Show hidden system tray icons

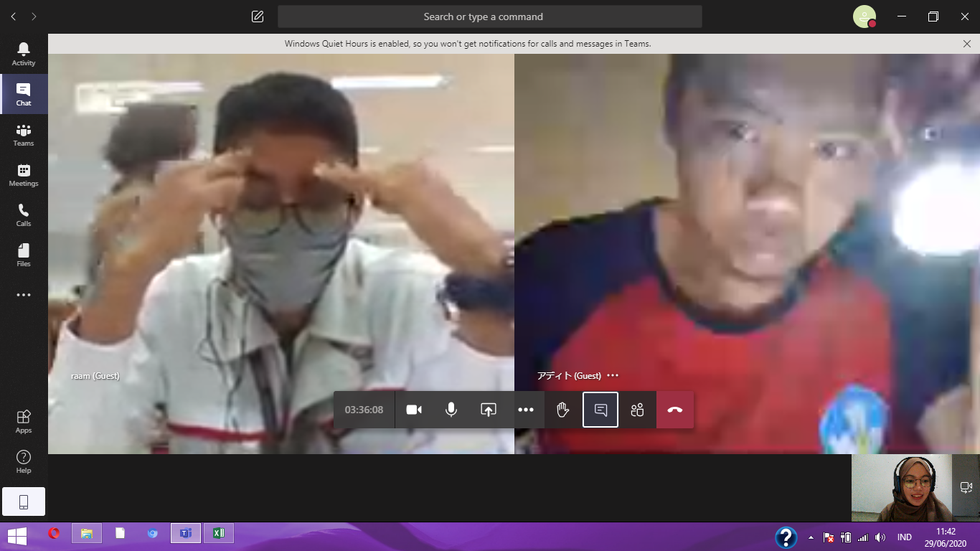point(811,537)
